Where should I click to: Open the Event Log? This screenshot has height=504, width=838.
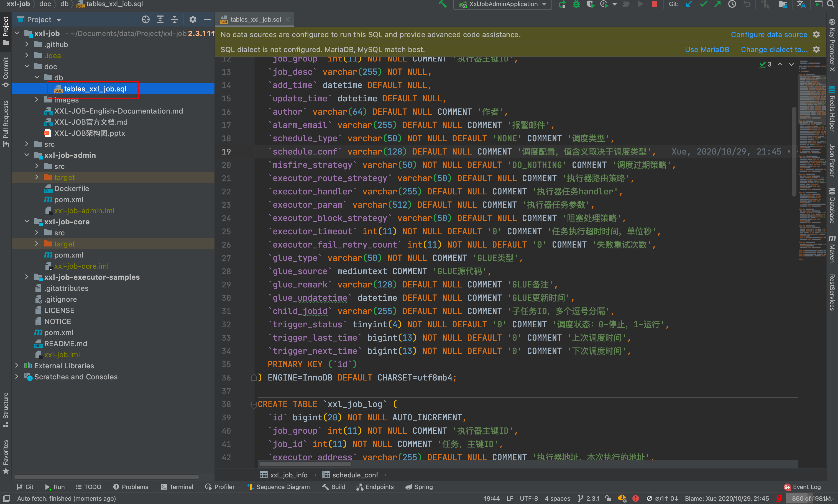tap(802, 487)
